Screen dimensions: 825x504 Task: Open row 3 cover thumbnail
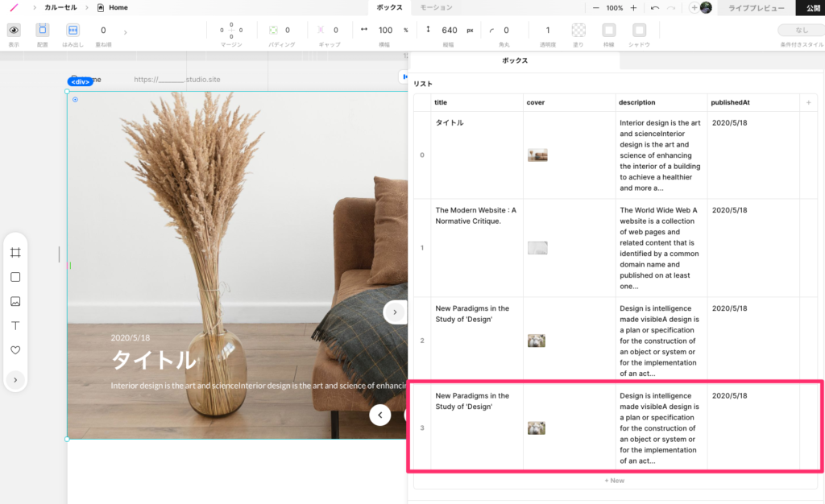536,428
